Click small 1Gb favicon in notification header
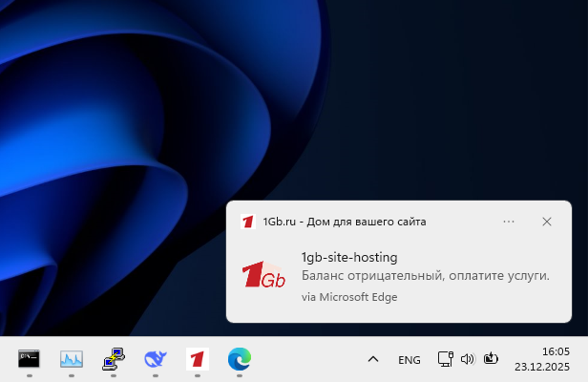This screenshot has height=382, width=588. 248,222
